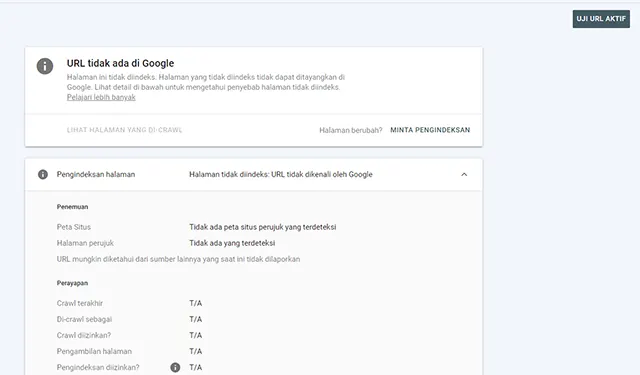Click the Penemuan section heading
Viewport: 640px width, 375px height.
pos(72,207)
